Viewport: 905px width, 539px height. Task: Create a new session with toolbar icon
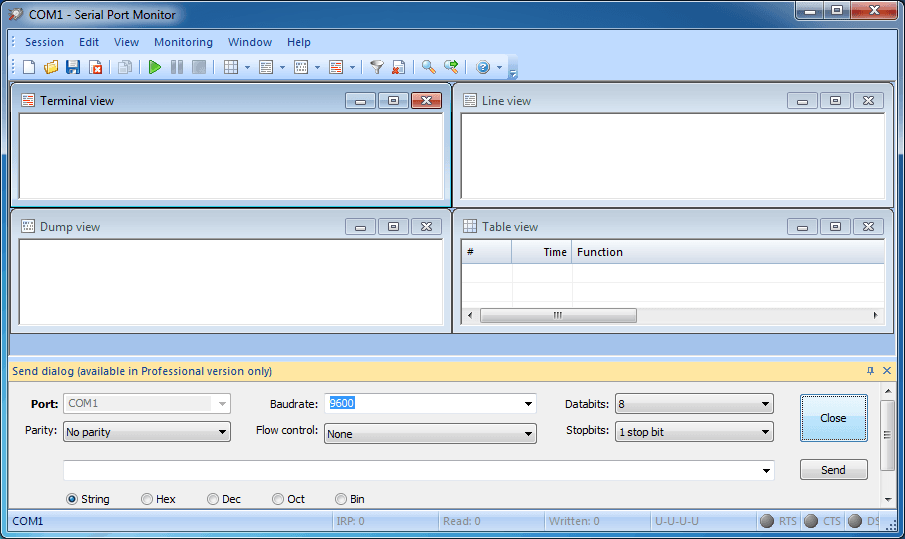click(29, 67)
